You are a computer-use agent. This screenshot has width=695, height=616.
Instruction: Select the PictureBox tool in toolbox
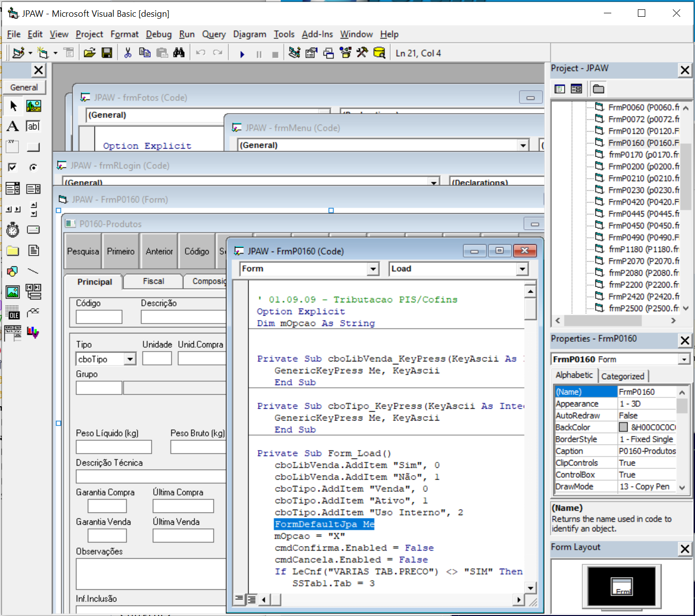[33, 106]
